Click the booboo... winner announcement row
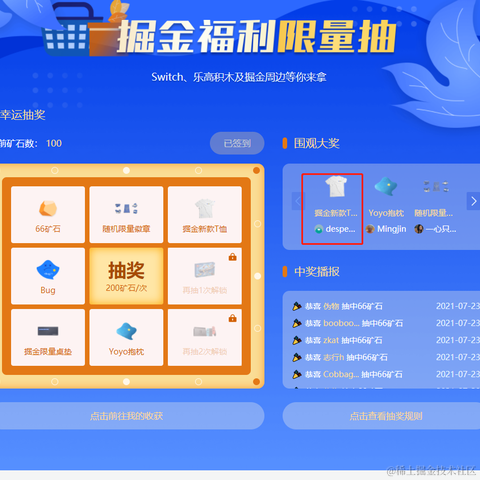Viewport: 480px width, 480px height. tap(386, 323)
